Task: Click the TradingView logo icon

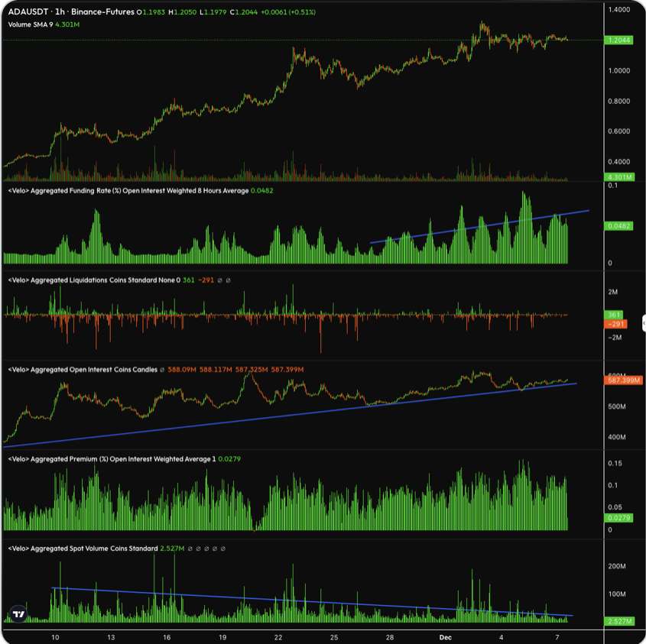Action: tap(18, 614)
